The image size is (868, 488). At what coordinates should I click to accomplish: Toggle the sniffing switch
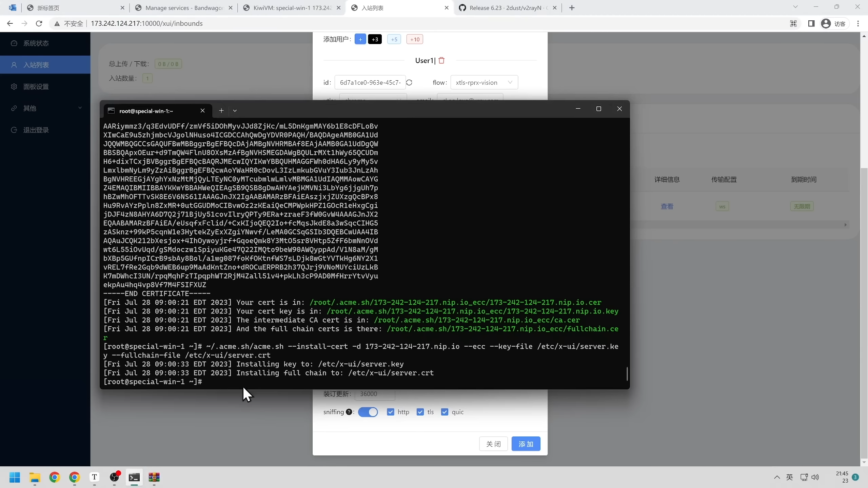pos(368,412)
